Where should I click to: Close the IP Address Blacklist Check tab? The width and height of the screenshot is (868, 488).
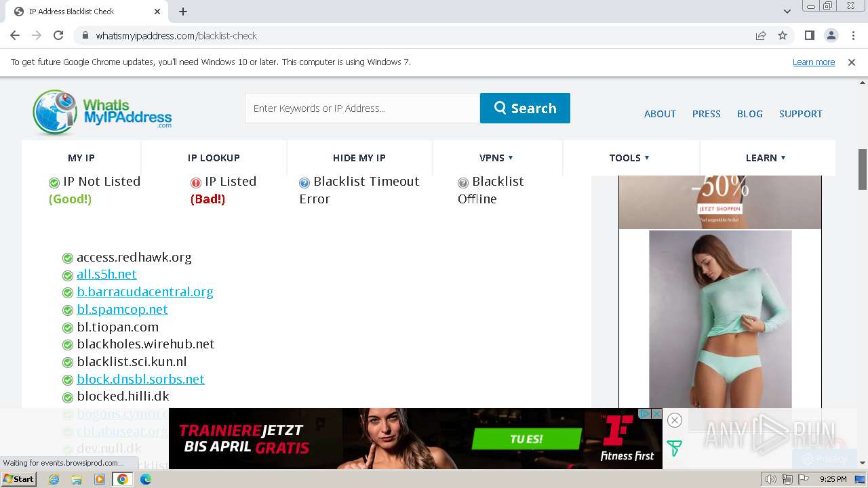[x=157, y=12]
